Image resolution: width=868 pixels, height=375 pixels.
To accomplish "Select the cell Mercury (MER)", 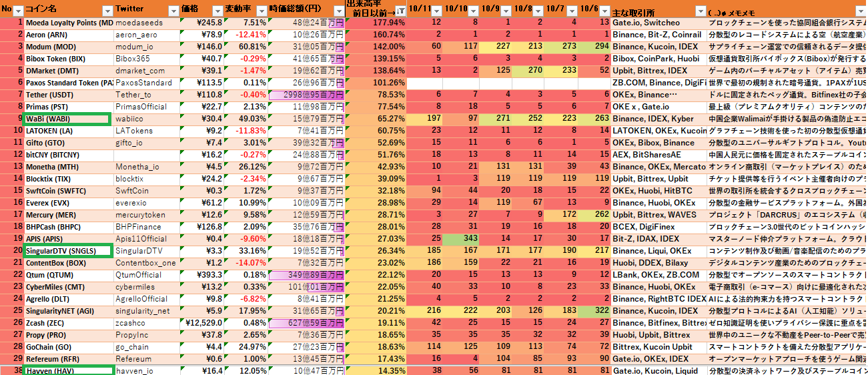I will pyautogui.click(x=69, y=215).
